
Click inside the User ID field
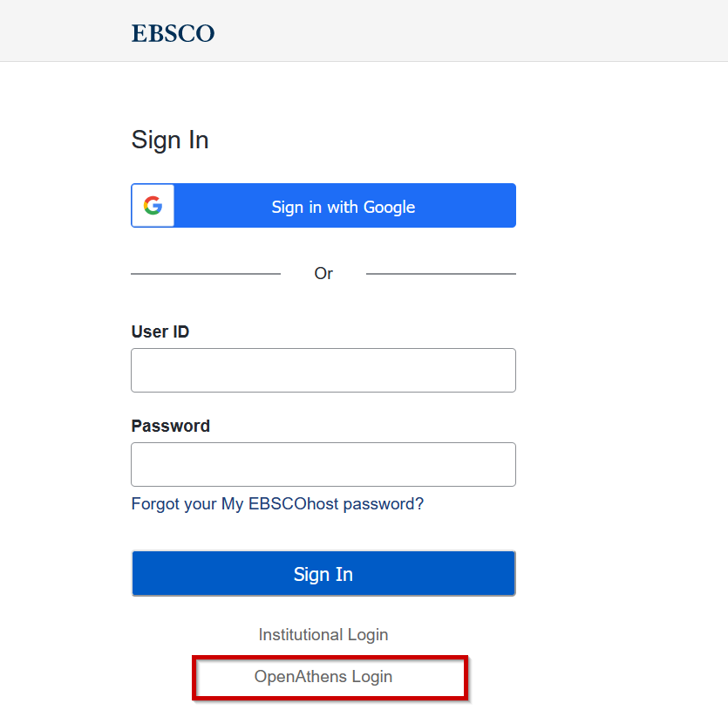[x=323, y=370]
